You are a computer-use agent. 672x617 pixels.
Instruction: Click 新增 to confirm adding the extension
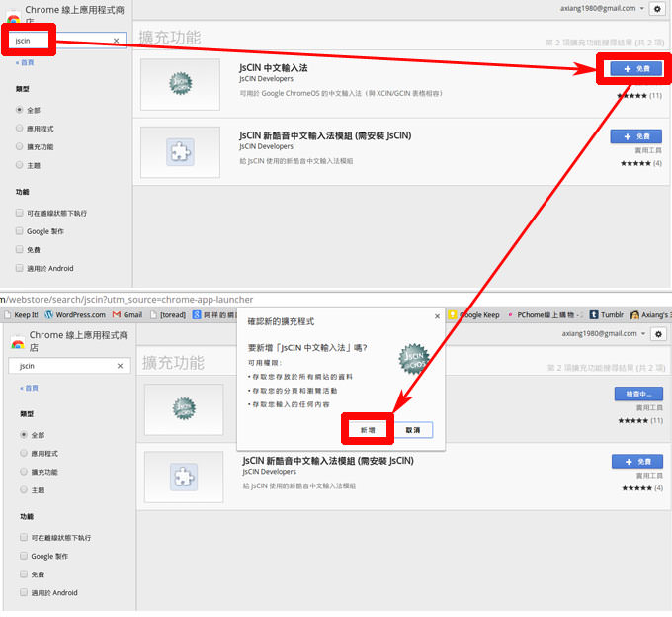(x=367, y=431)
